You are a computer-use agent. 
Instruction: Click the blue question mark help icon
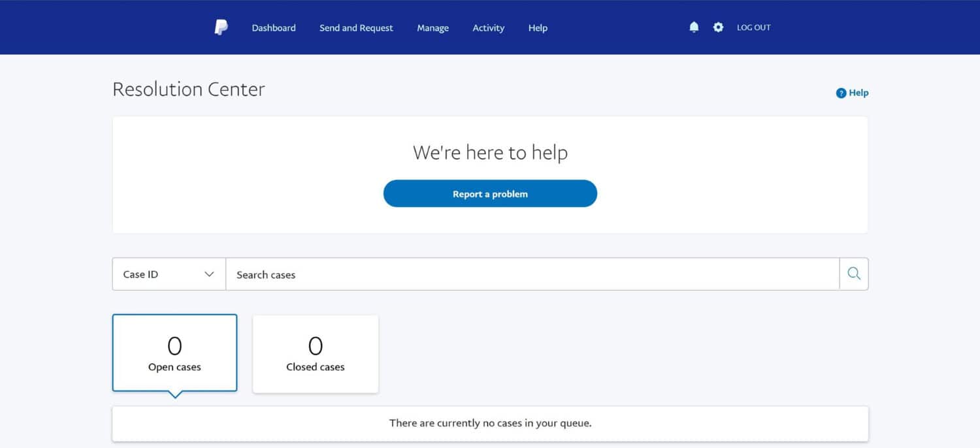click(841, 93)
